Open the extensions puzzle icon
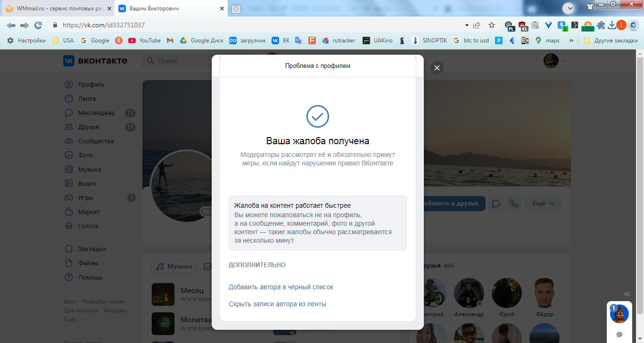This screenshot has height=343, width=644. pos(601,25)
